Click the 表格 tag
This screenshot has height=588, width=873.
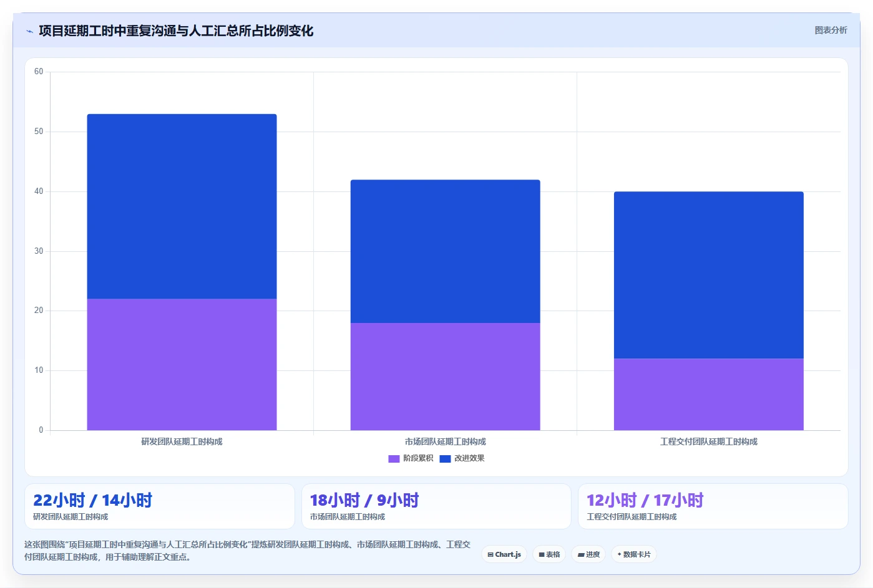pos(549,554)
